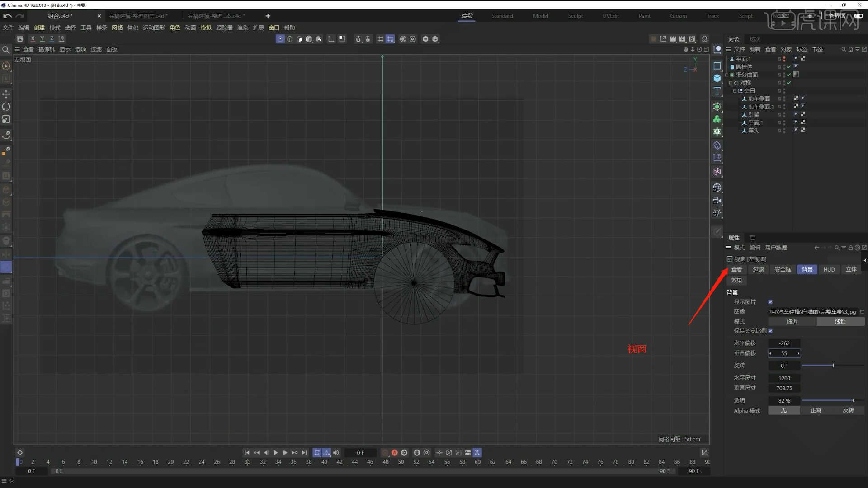Collapse the 对称 tree node
Screen dimensions: 868x488
pos(731,83)
